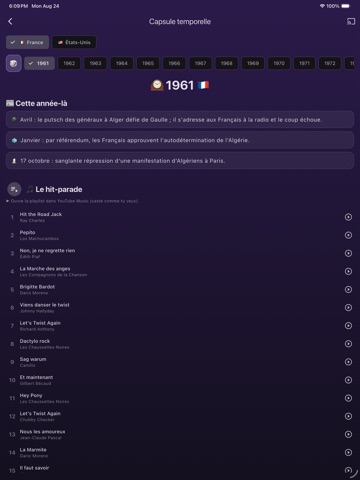Play Hit the Road Jack
The height and width of the screenshot is (480, 360).
pos(348,217)
